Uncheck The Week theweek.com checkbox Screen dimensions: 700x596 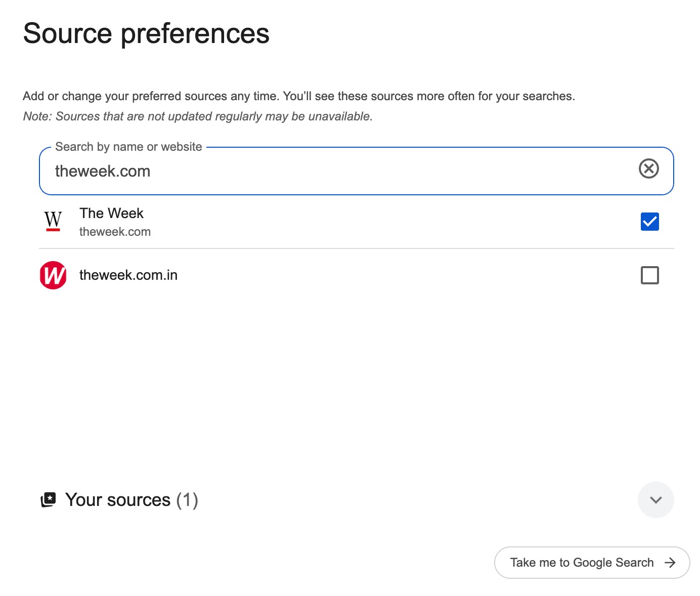pyautogui.click(x=649, y=222)
